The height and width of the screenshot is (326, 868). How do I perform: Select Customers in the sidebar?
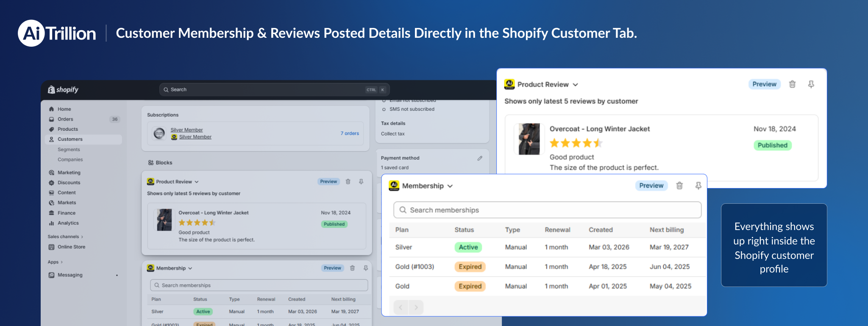(x=83, y=139)
